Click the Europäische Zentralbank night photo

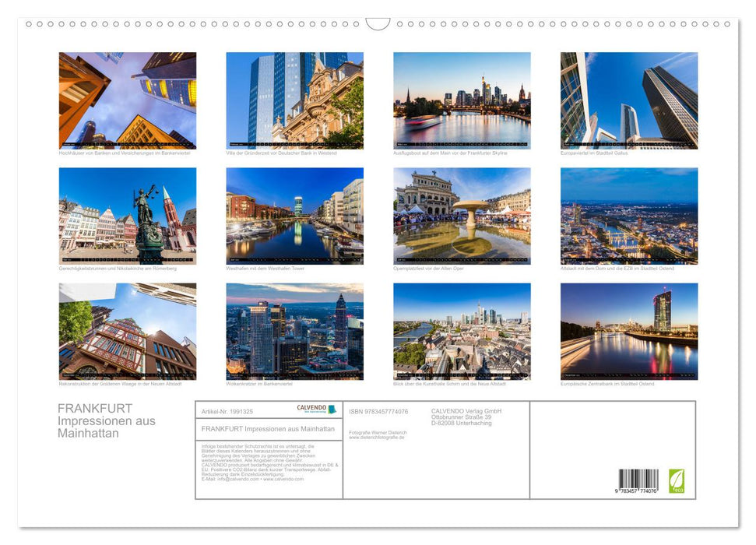pos(629,330)
